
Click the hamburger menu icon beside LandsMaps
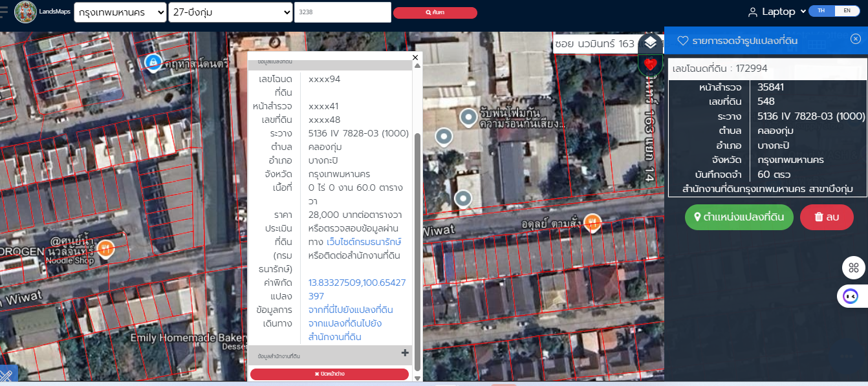pyautogui.click(x=3, y=12)
